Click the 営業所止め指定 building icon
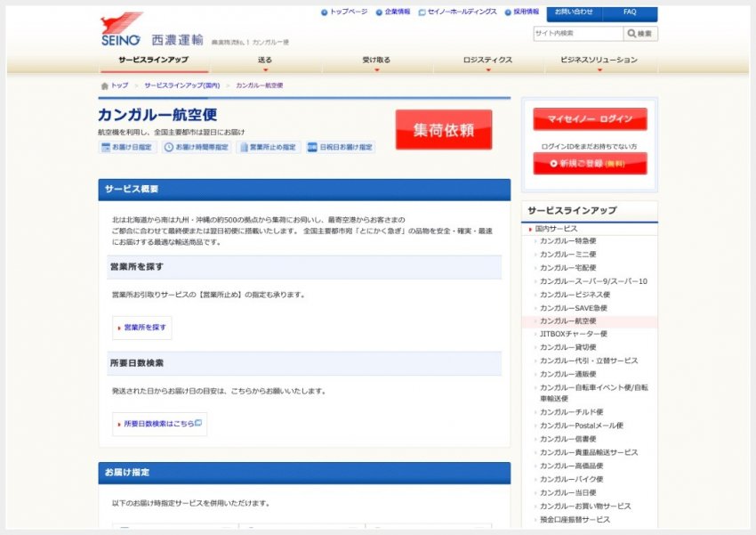The height and width of the screenshot is (535, 756). pos(243,147)
